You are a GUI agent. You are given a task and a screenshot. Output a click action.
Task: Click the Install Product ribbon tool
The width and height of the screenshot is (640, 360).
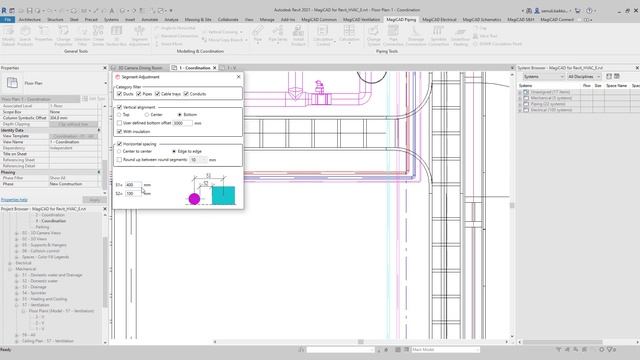(298, 36)
